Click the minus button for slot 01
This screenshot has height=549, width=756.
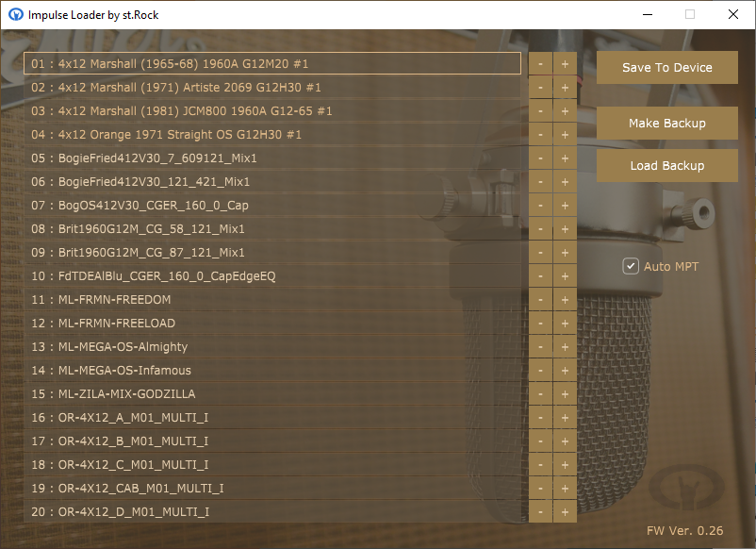point(540,64)
